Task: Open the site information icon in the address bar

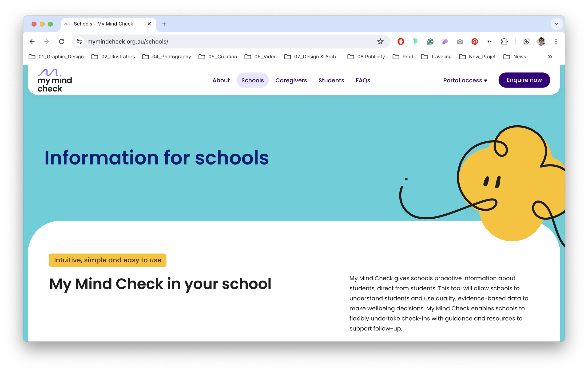Action: pos(79,41)
